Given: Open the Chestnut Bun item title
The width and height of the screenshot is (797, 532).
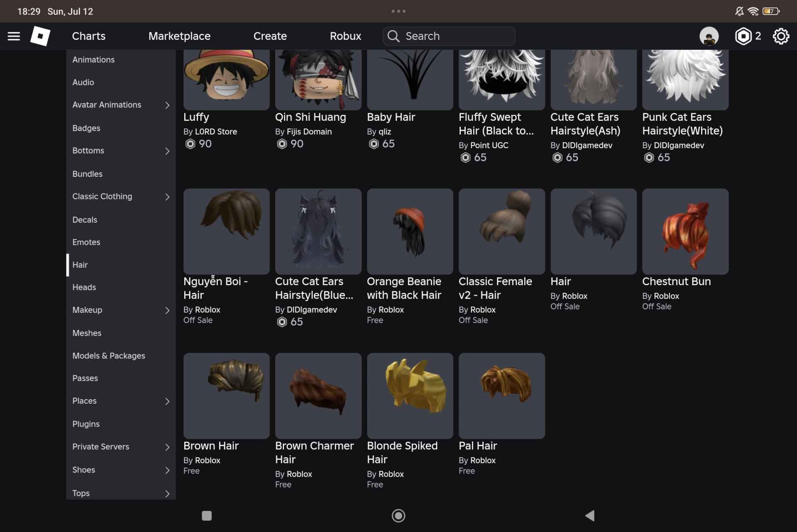Looking at the screenshot, I should (676, 281).
